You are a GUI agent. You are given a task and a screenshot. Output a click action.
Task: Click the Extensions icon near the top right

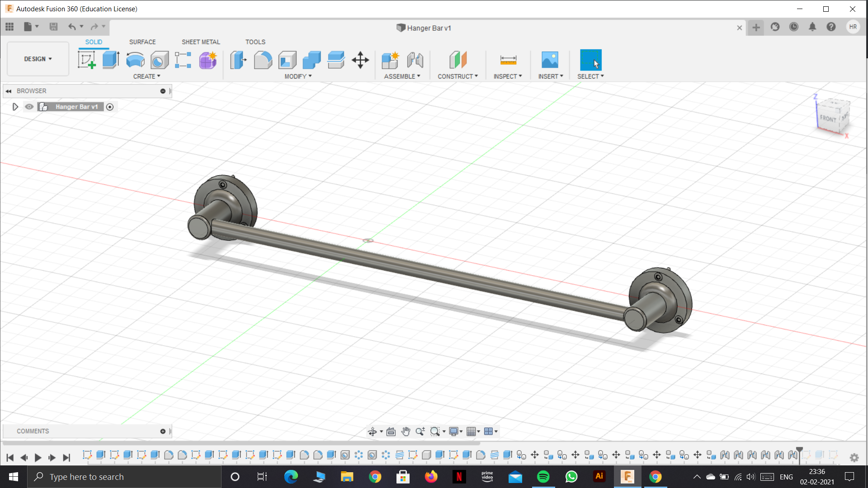point(775,27)
